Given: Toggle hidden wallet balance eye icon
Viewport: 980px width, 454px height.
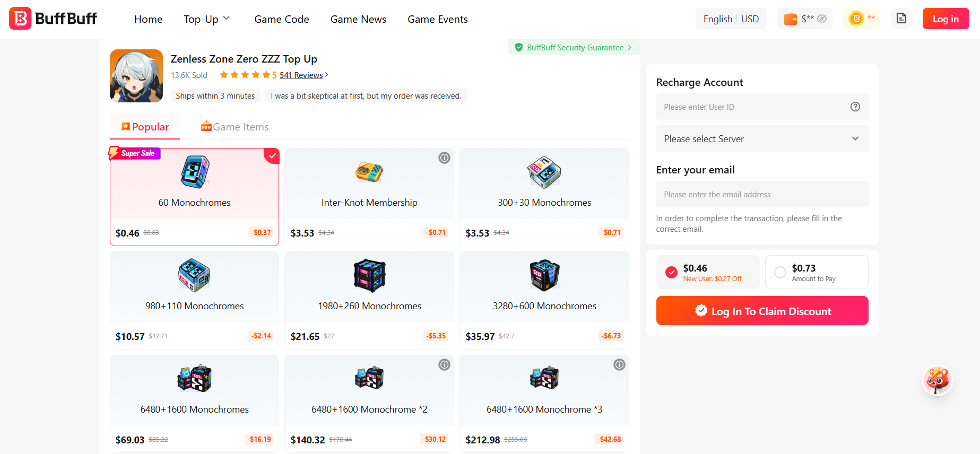Looking at the screenshot, I should pyautogui.click(x=822, y=19).
